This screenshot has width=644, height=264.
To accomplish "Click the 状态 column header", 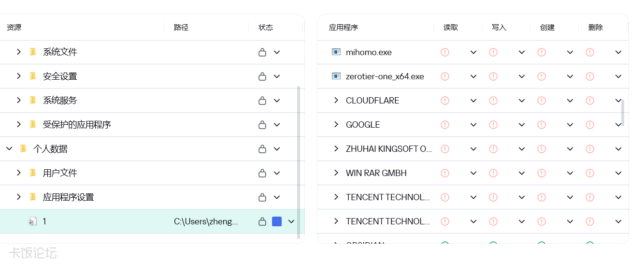I will (x=266, y=28).
